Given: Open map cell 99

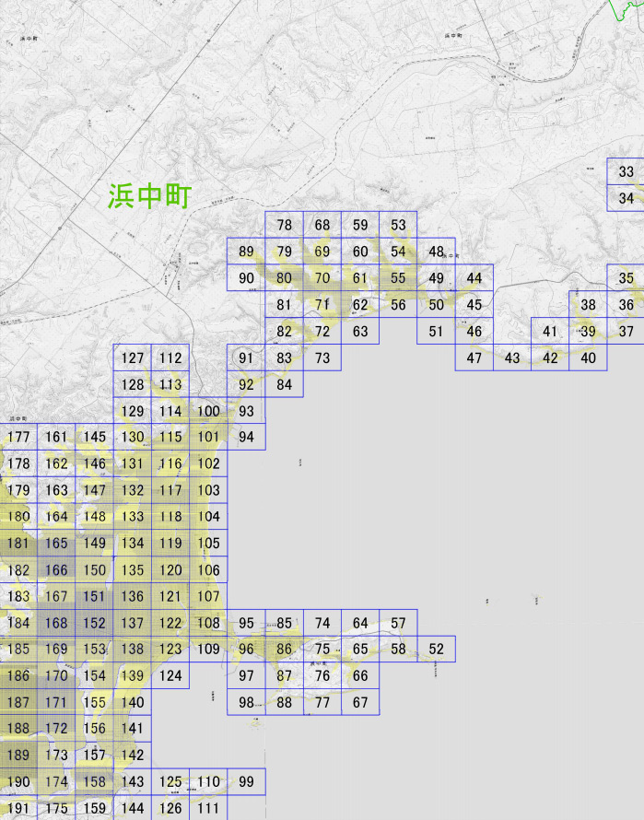Looking at the screenshot, I should click(246, 782).
